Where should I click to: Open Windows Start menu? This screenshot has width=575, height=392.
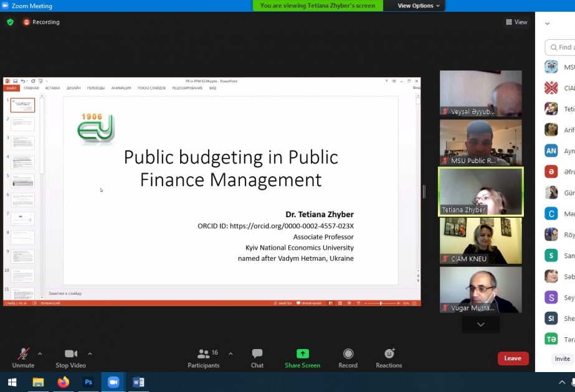point(12,383)
